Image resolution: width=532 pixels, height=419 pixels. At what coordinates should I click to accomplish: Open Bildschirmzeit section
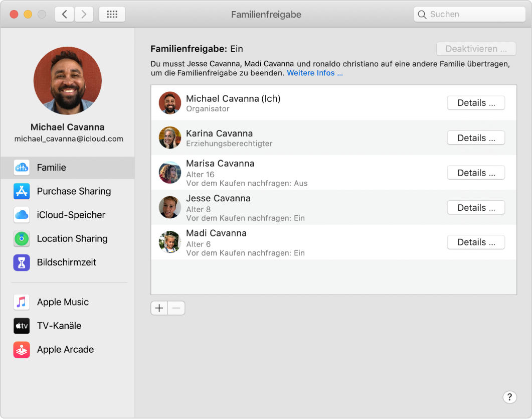point(68,262)
